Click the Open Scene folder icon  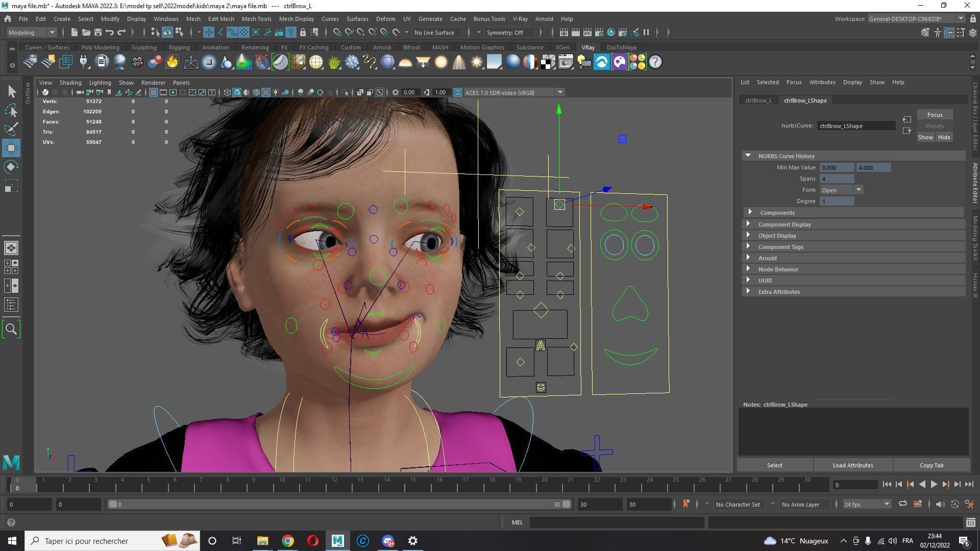tap(86, 33)
